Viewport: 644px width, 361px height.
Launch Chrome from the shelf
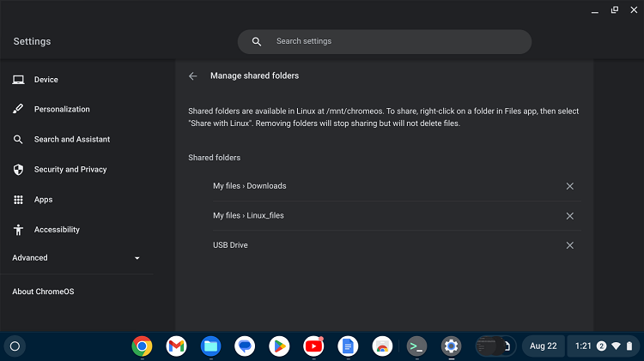click(142, 346)
